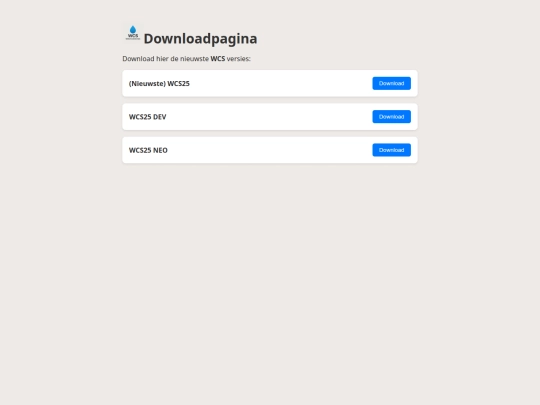Click the "Download hier de nieuwste" subtitle text
The image size is (540, 405).
point(165,59)
